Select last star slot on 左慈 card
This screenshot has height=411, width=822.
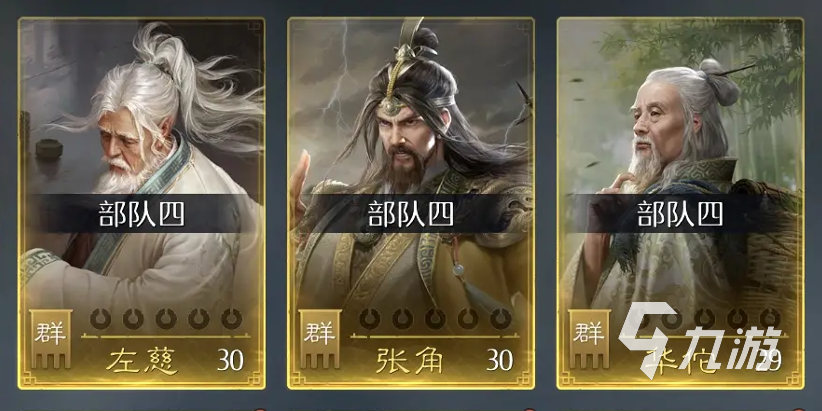click(x=231, y=318)
